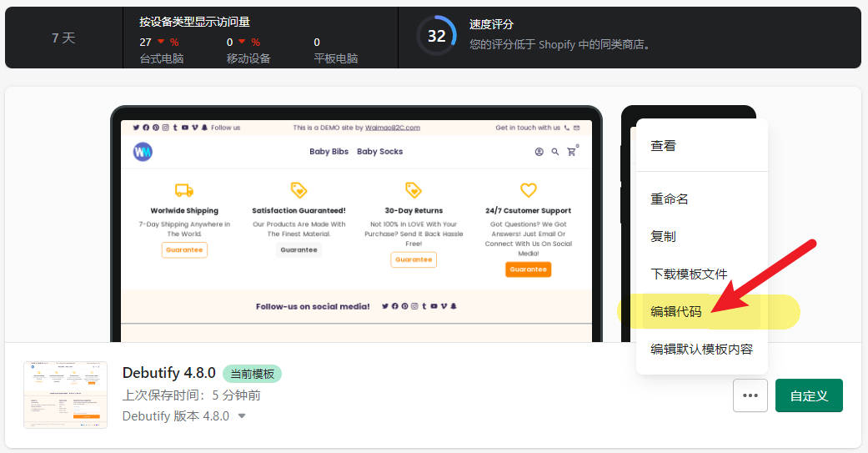Screen dimensions: 868x453
Task: Click the shopping cart icon in preview
Action: [x=571, y=152]
